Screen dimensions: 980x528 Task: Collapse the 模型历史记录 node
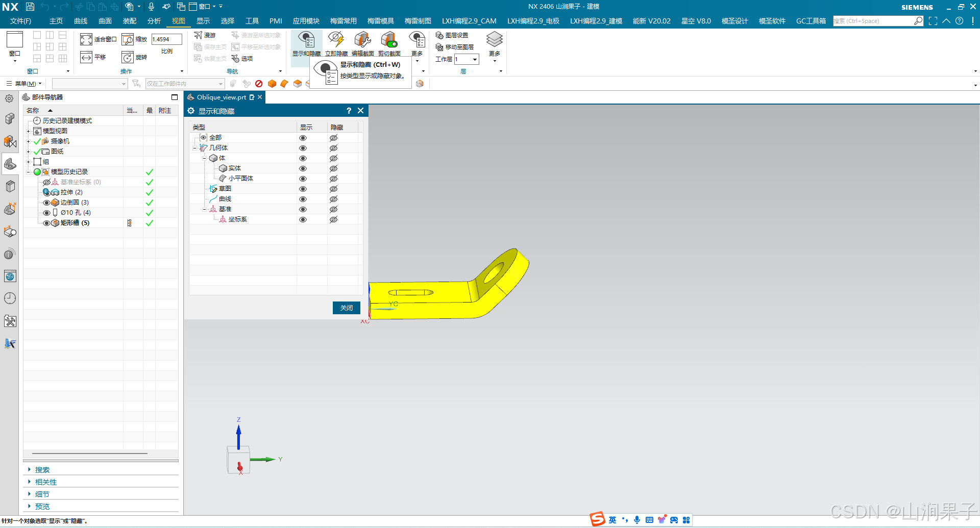[x=29, y=172]
